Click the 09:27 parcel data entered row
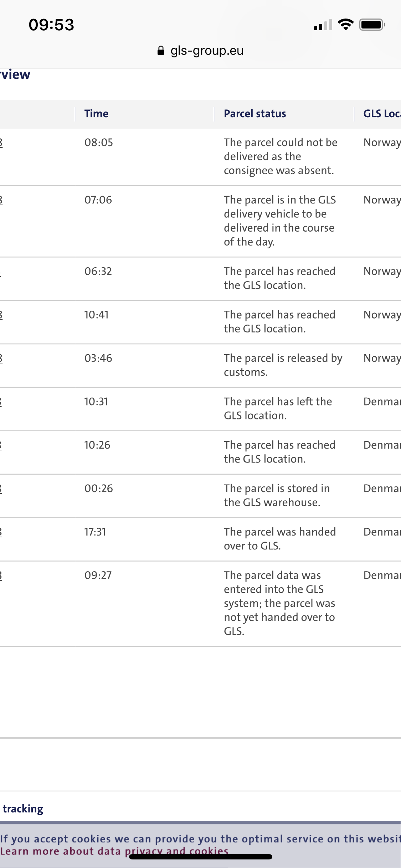This screenshot has width=401, height=868. coord(200,604)
